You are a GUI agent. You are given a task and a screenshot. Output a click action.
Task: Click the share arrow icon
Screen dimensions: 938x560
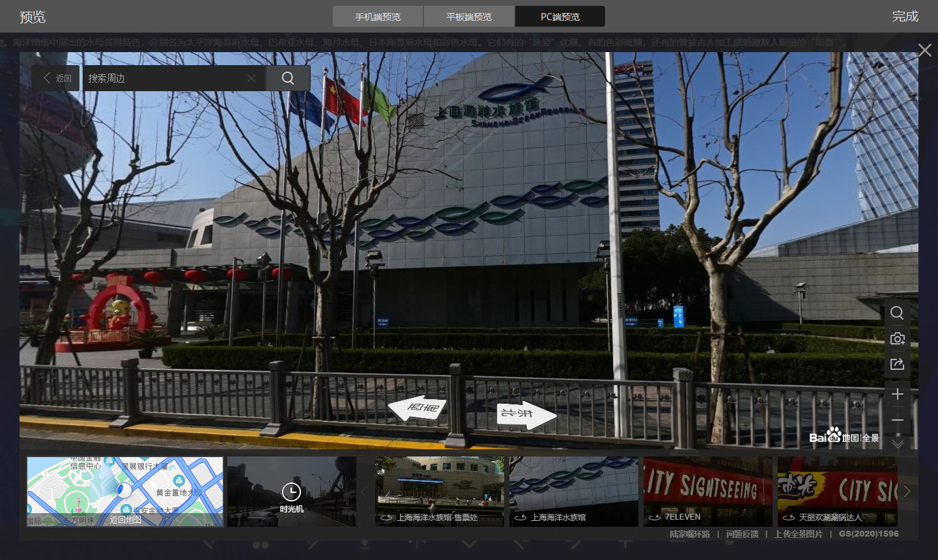pos(897,364)
